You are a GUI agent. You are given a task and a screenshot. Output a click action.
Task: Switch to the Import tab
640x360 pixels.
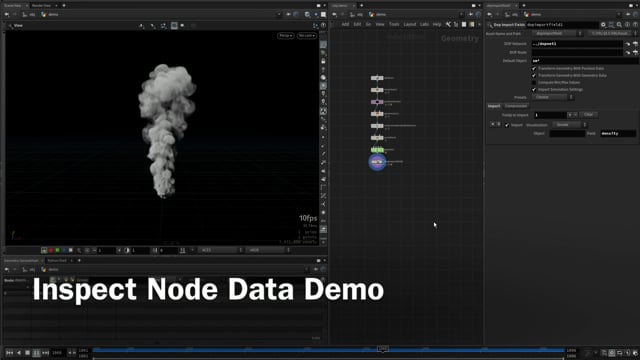pyautogui.click(x=494, y=106)
